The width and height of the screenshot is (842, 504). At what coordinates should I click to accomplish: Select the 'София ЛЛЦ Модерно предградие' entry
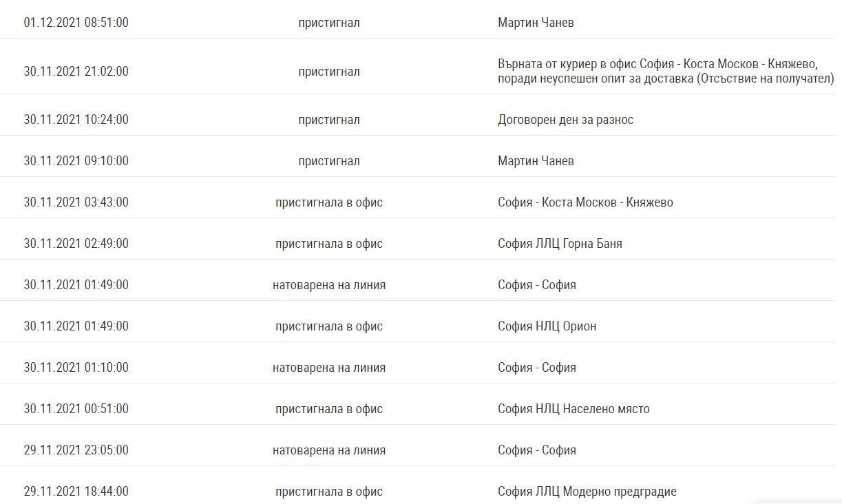pos(587,492)
